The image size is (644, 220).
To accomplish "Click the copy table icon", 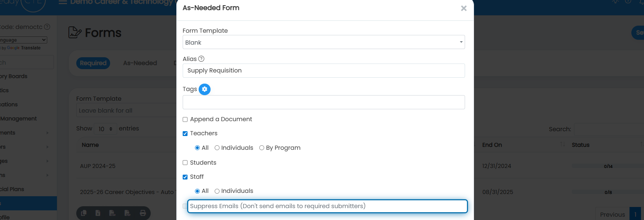I will click(x=84, y=213).
